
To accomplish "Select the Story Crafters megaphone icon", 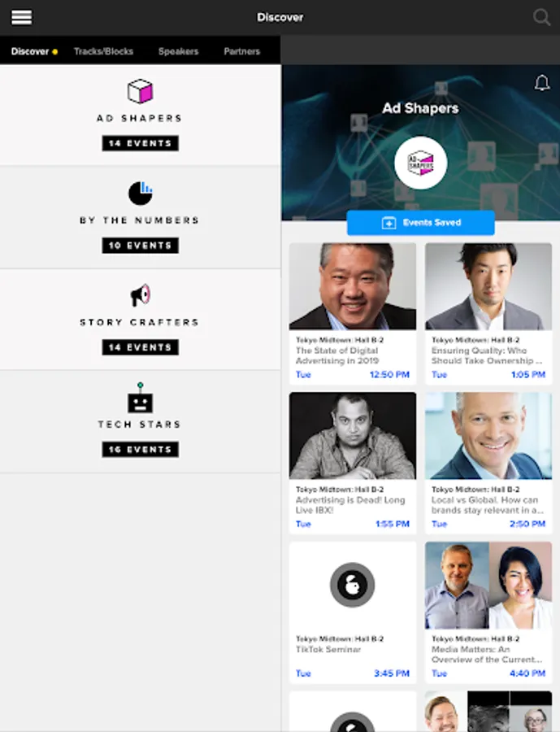I will pyautogui.click(x=140, y=295).
